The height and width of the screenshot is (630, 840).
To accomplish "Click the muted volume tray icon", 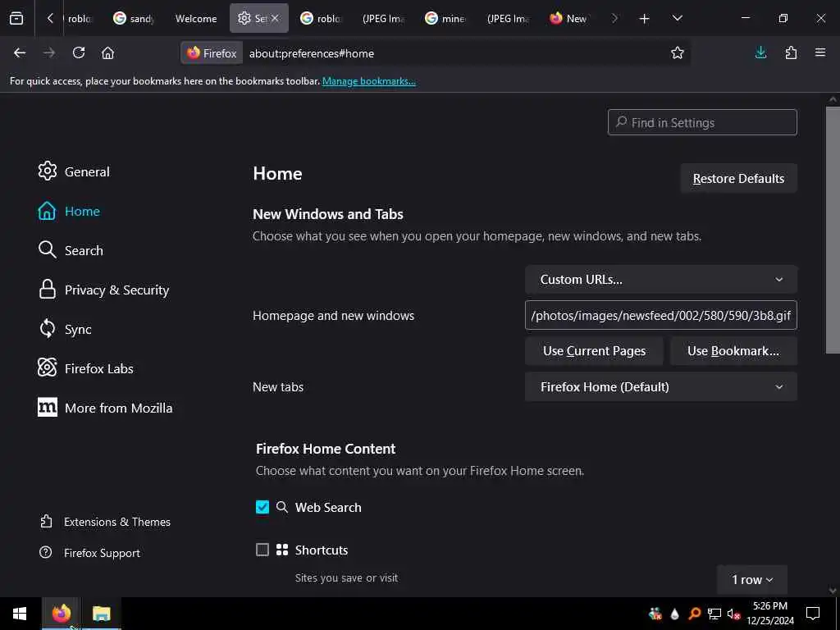I will (733, 614).
